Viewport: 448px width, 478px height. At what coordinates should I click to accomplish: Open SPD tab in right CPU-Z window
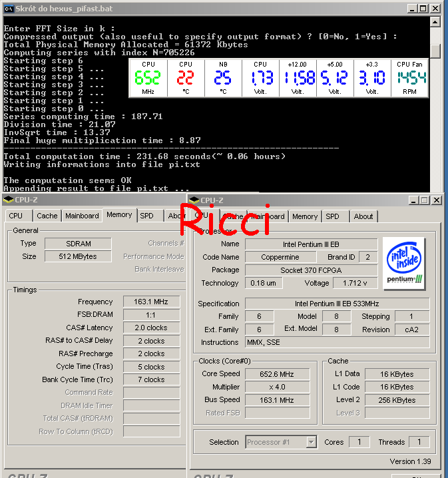pos(336,216)
